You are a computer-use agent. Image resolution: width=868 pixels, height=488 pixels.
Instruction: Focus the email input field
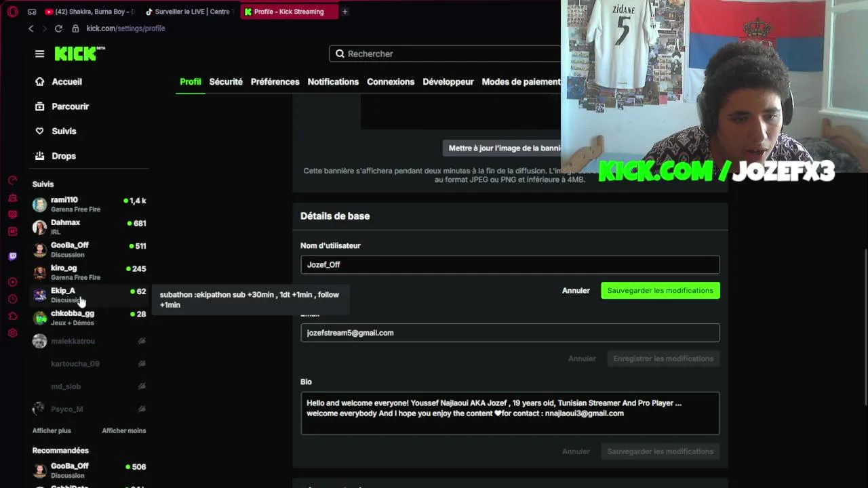510,333
